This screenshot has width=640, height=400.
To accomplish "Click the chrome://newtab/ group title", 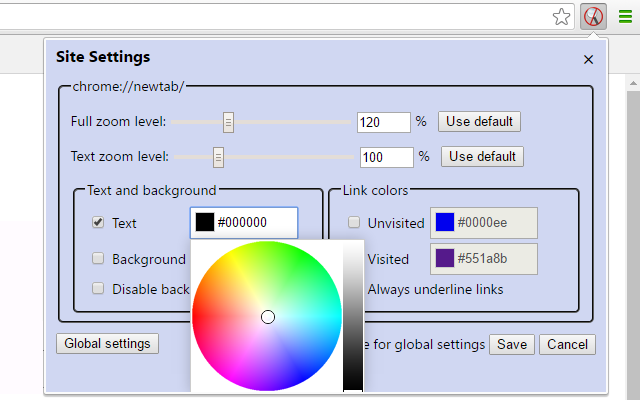I will coord(129,87).
